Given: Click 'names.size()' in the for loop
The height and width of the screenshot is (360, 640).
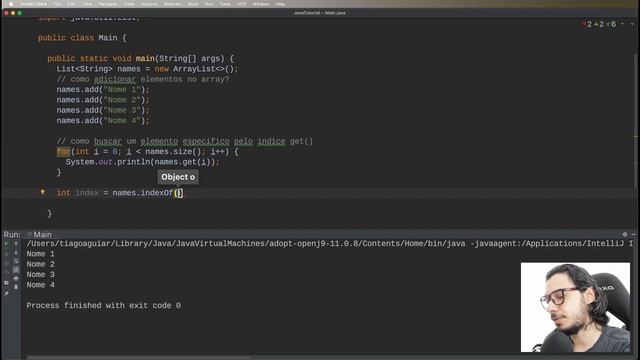Looking at the screenshot, I should point(173,151).
